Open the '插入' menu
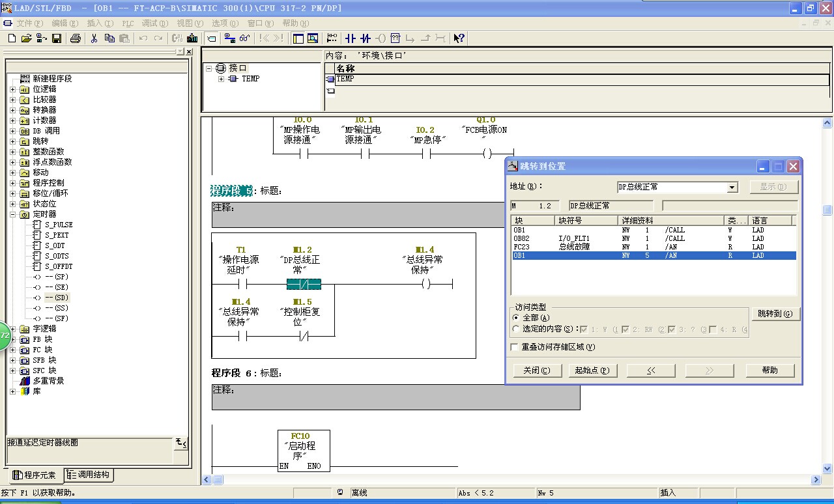The height and width of the screenshot is (504, 834). pyautogui.click(x=100, y=23)
